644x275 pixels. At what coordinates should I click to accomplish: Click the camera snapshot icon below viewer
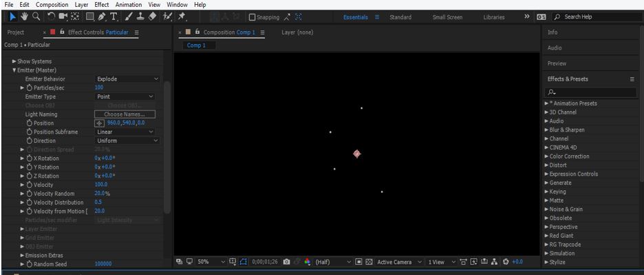pyautogui.click(x=287, y=262)
